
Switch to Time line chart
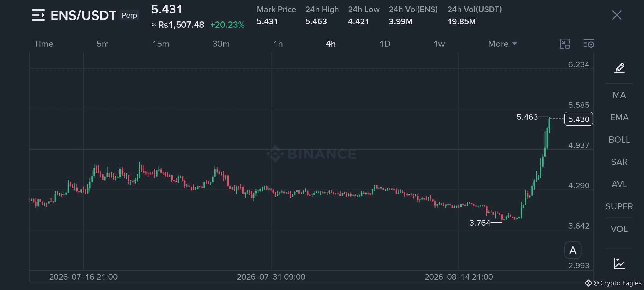click(44, 44)
